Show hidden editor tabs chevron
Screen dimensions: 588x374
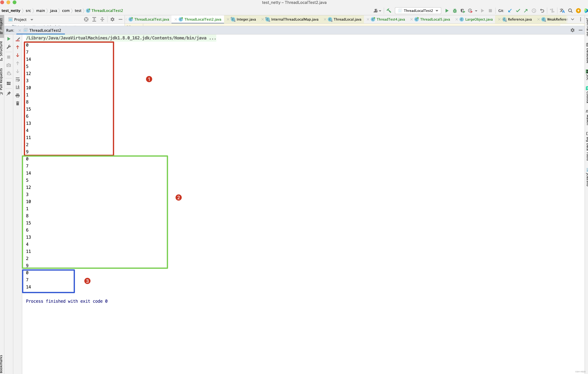[x=572, y=19]
